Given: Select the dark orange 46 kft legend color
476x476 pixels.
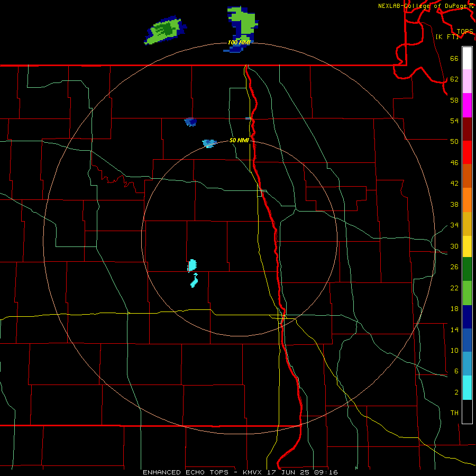Looking at the screenshot, I should tap(467, 176).
